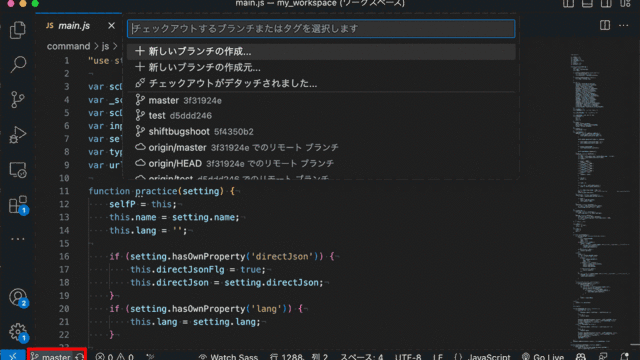Focus the branch checkout search input
The width and height of the screenshot is (640, 360).
[x=321, y=29]
